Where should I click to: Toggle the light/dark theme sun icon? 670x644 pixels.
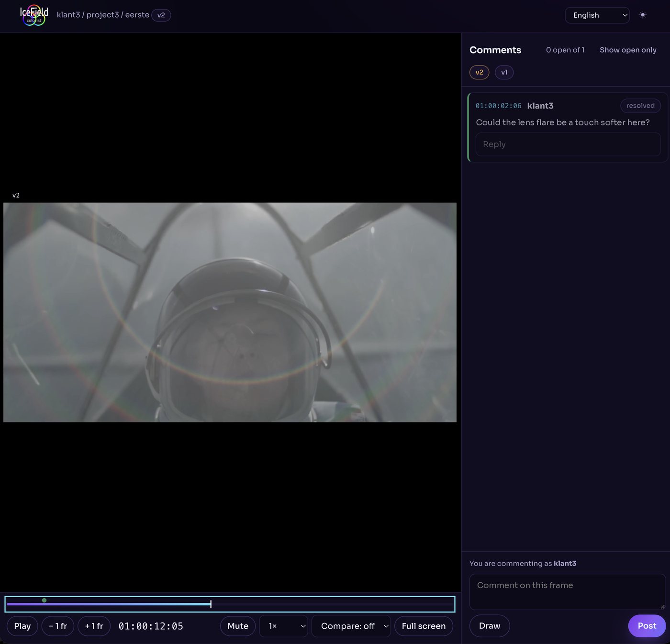pyautogui.click(x=643, y=15)
